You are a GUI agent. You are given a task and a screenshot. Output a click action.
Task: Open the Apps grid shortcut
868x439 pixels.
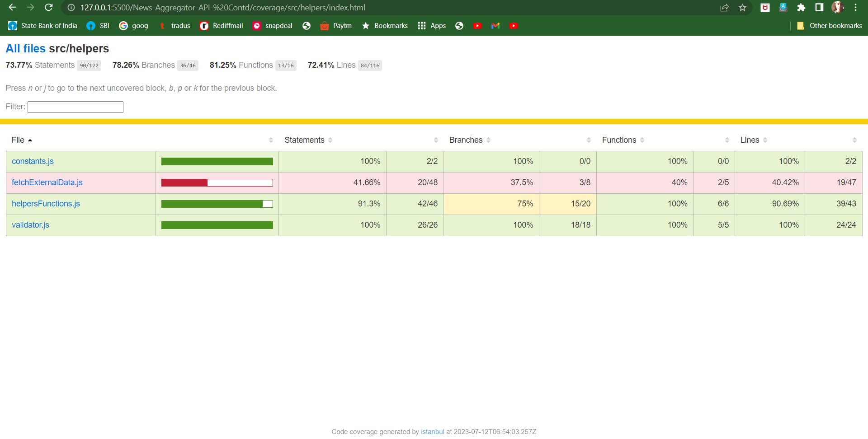pyautogui.click(x=432, y=26)
